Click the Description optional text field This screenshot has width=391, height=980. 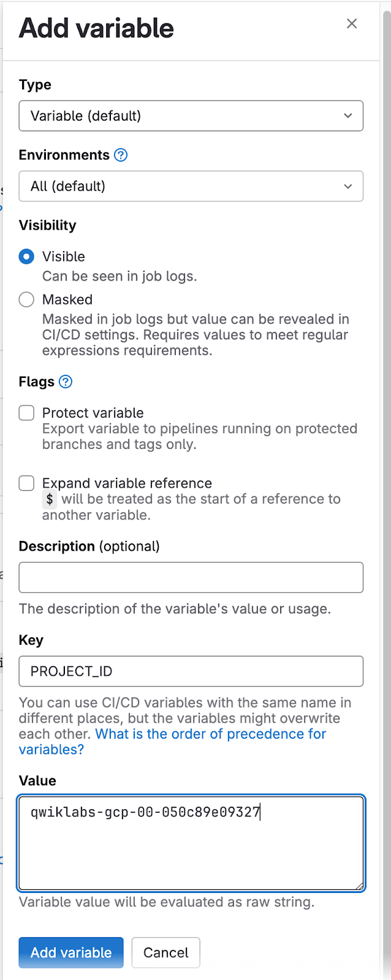191,578
